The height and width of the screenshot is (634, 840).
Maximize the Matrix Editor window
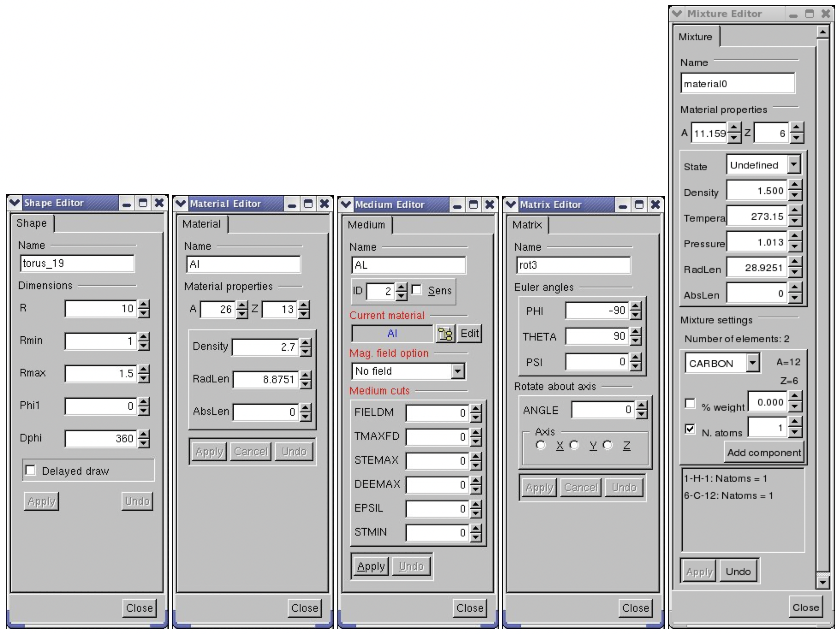639,204
